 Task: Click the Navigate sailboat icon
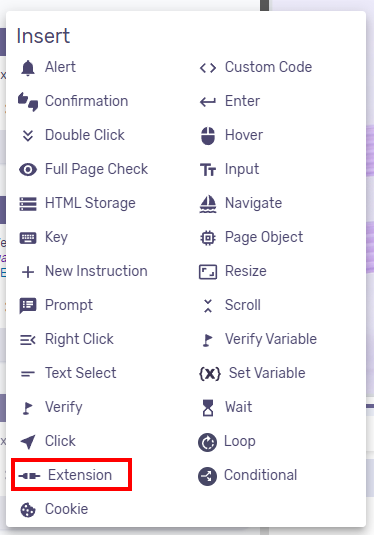(x=208, y=203)
